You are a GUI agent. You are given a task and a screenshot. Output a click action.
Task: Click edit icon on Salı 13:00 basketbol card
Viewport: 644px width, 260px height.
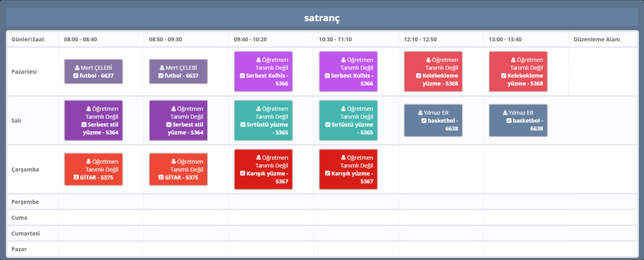[x=509, y=121]
